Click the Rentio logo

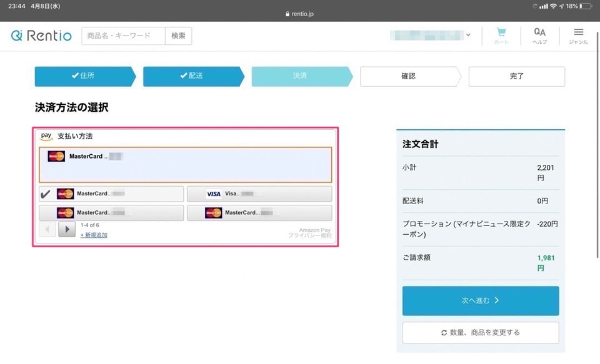point(41,36)
